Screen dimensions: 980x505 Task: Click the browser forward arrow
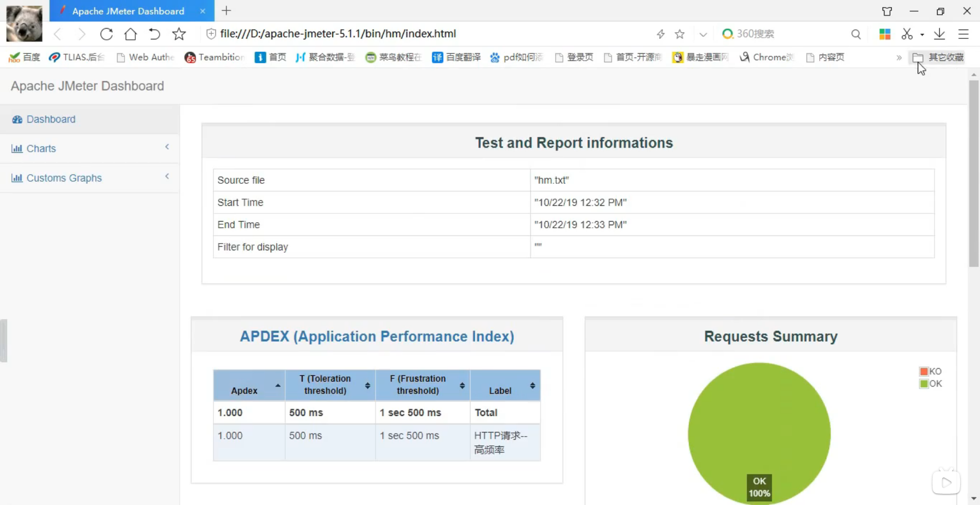click(x=82, y=34)
